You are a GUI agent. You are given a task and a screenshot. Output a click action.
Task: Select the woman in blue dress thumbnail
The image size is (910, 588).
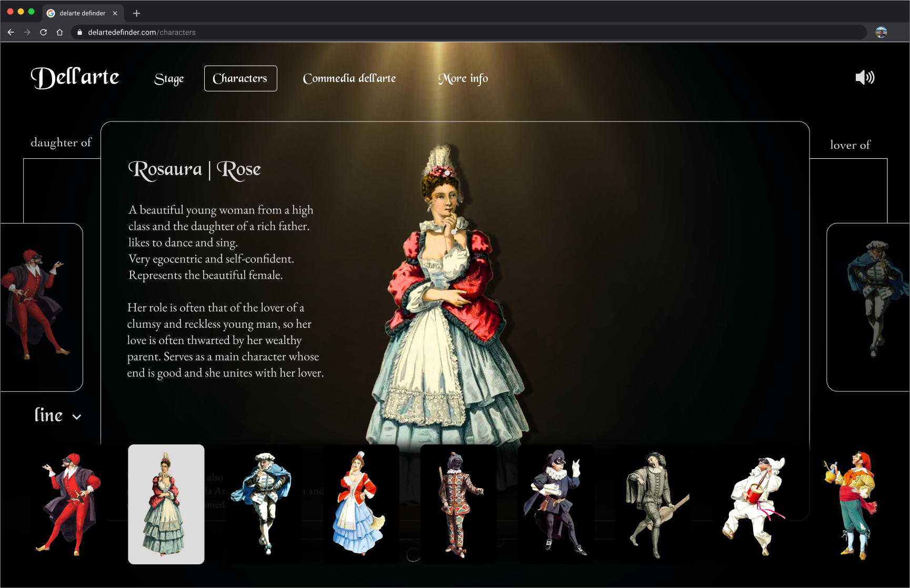tap(361, 504)
